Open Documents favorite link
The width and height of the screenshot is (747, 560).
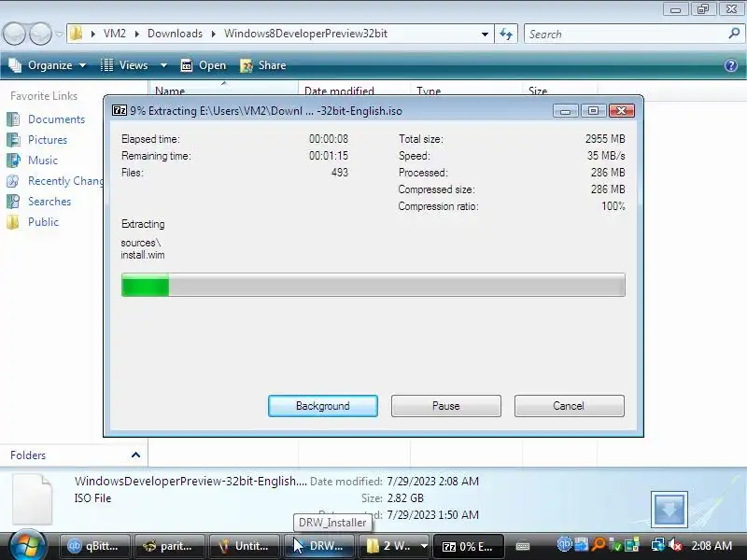[x=56, y=119]
